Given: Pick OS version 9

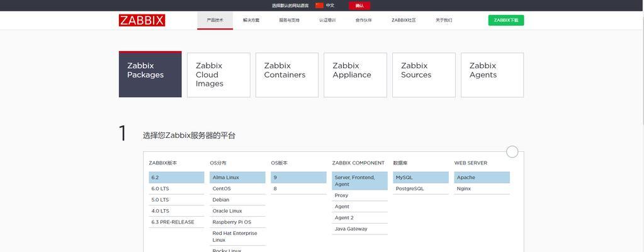Looking at the screenshot, I should pyautogui.click(x=298, y=178).
